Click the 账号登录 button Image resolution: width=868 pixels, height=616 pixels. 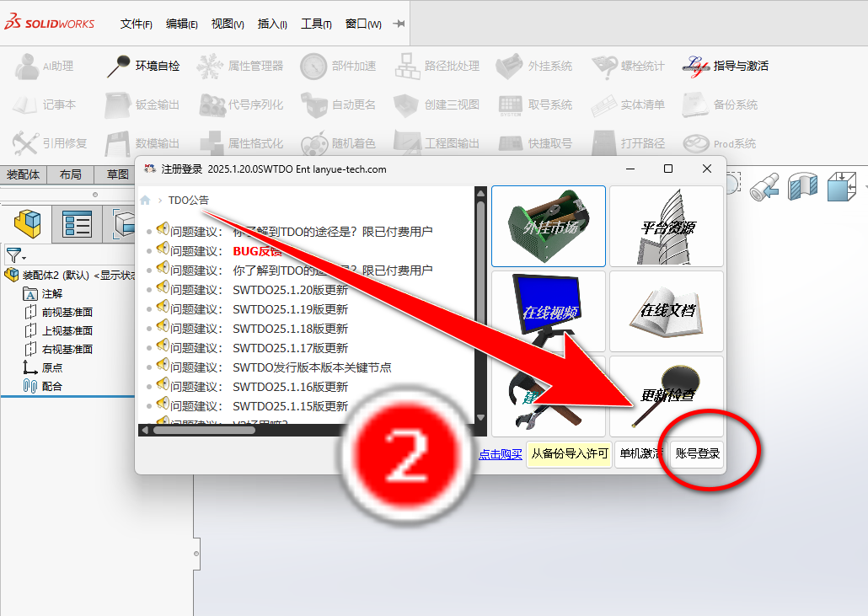tap(698, 453)
